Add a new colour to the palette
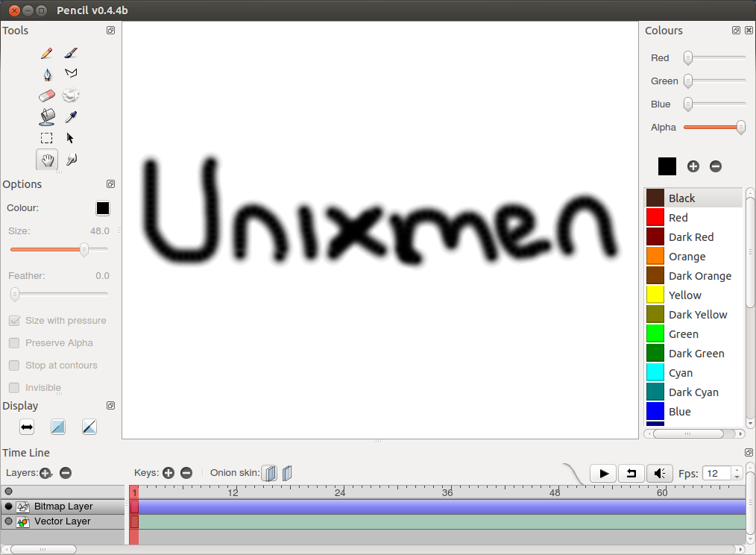The image size is (756, 555). click(693, 166)
